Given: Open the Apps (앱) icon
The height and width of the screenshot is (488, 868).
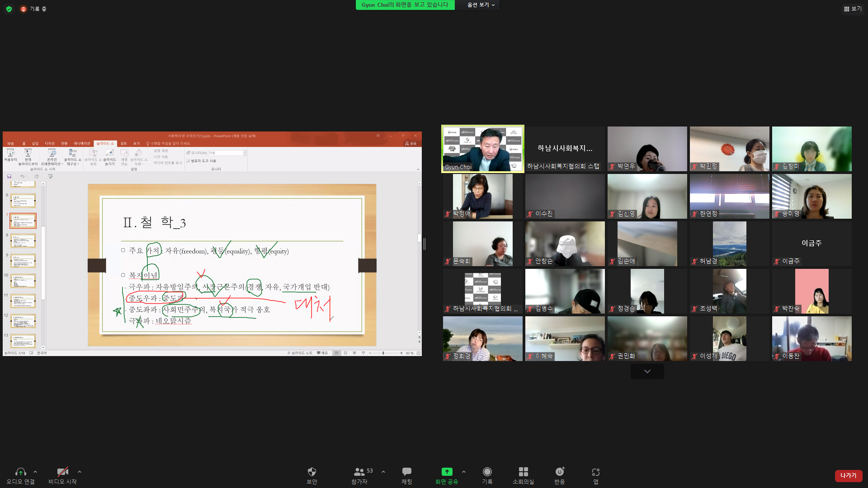Looking at the screenshot, I should click(595, 472).
